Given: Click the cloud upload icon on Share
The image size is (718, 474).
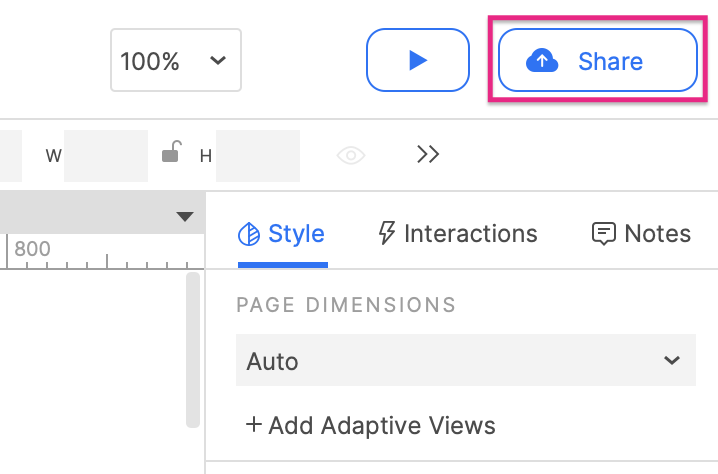Looking at the screenshot, I should tap(541, 61).
